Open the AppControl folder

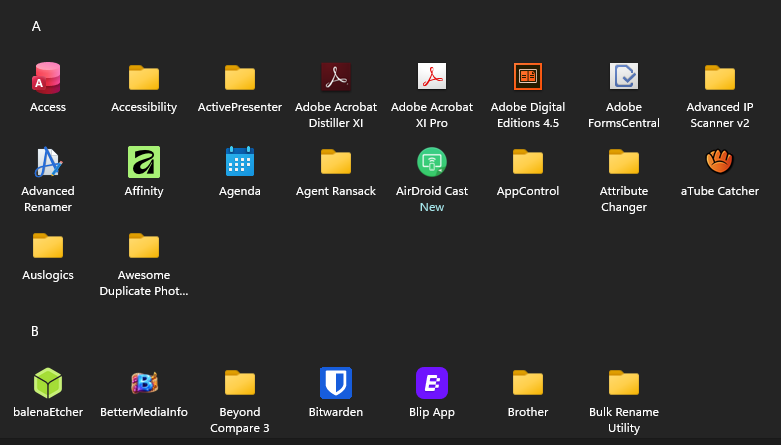[527, 162]
